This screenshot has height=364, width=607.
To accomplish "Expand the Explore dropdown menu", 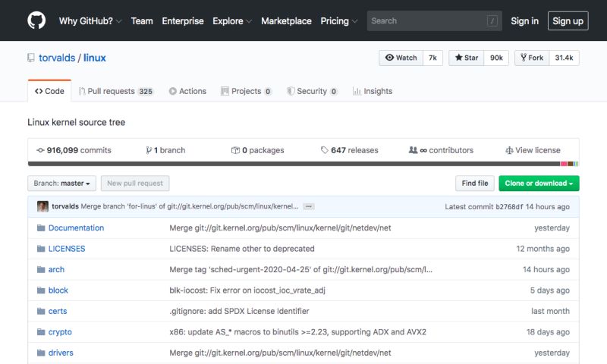I will click(232, 21).
